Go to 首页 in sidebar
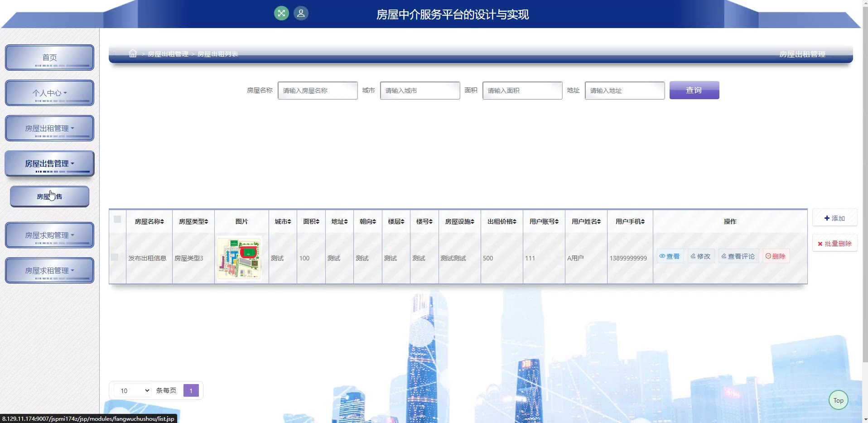868x423 pixels. pyautogui.click(x=49, y=58)
